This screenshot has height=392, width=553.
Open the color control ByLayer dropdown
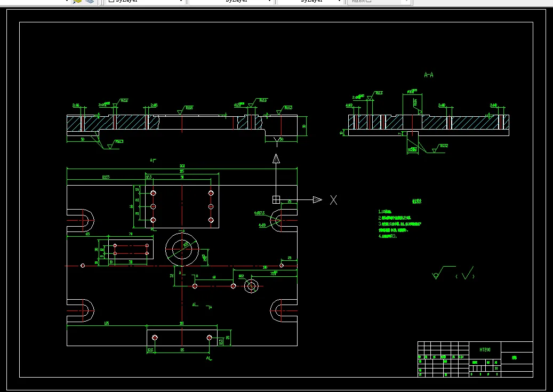point(145,2)
